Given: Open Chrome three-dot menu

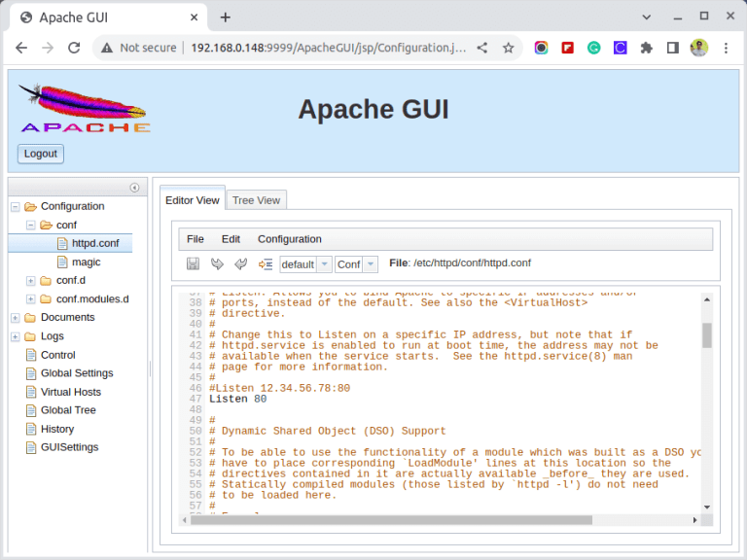Looking at the screenshot, I should [x=726, y=48].
